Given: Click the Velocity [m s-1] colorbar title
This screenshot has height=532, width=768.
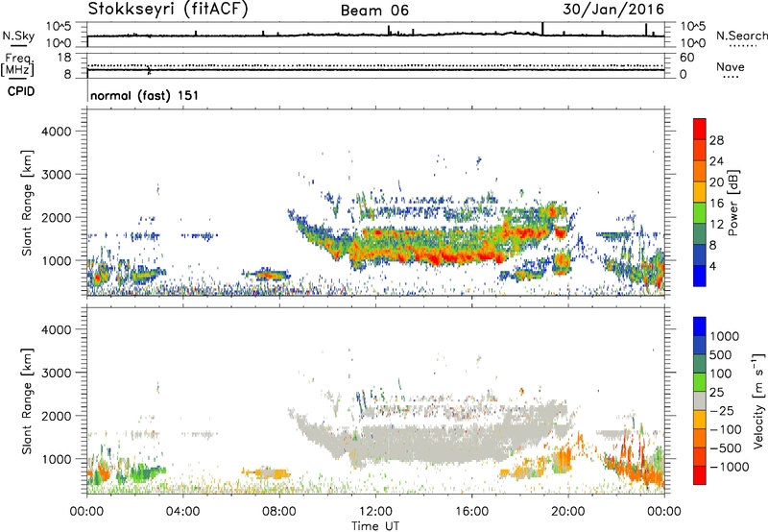Looking at the screenshot, I should tap(758, 401).
